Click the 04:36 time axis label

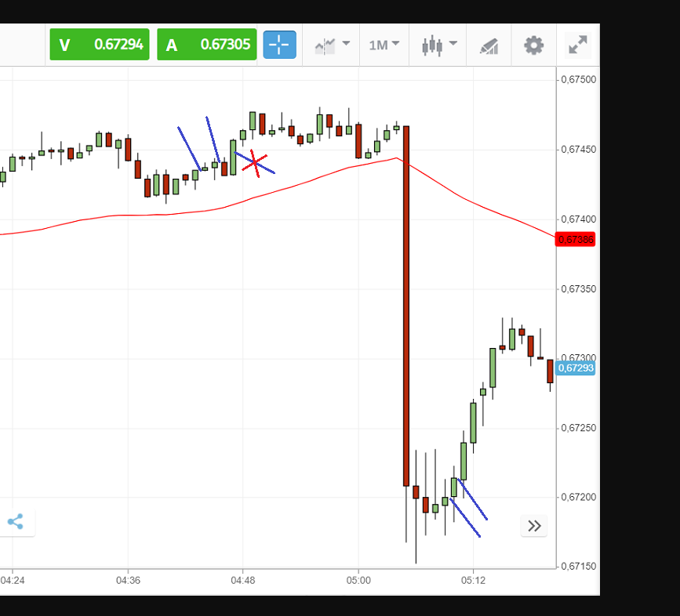(128, 581)
